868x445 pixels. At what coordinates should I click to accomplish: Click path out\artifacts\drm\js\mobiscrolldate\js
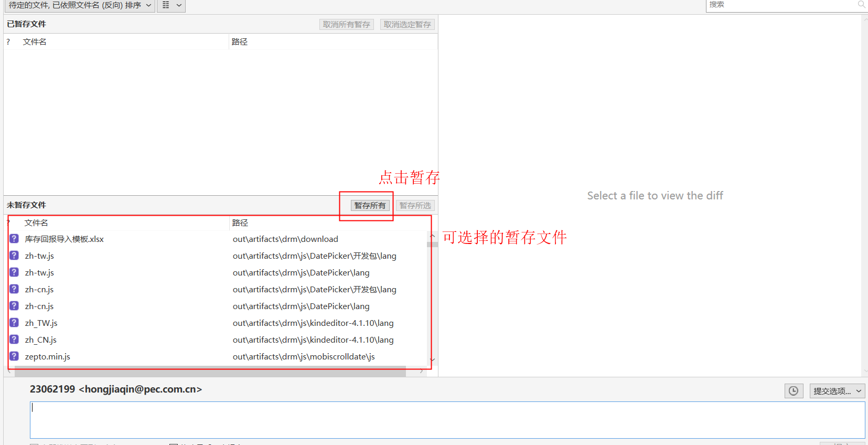point(304,356)
